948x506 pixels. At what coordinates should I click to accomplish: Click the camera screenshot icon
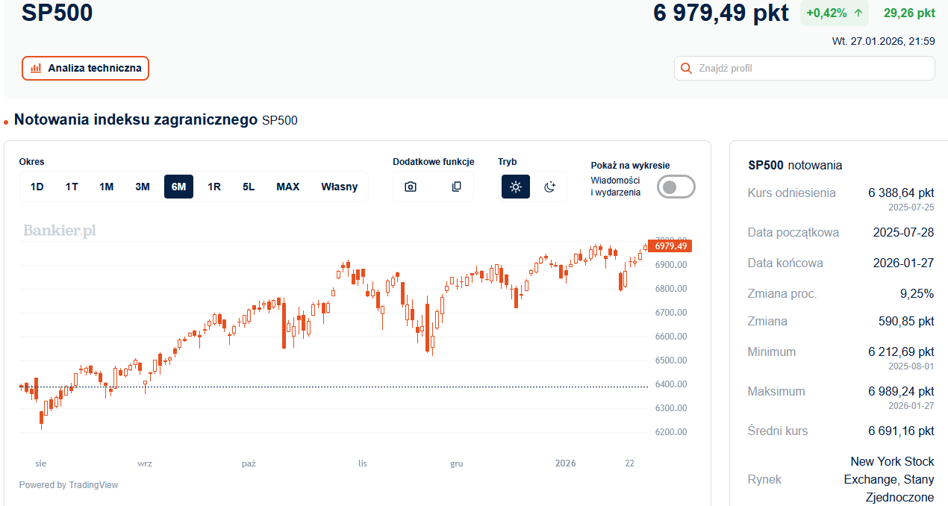411,187
